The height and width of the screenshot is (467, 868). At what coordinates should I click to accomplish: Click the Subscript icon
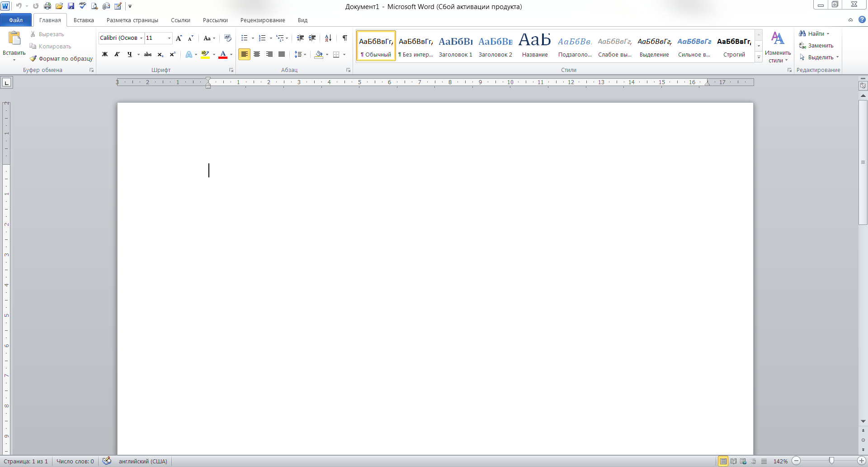tap(160, 54)
